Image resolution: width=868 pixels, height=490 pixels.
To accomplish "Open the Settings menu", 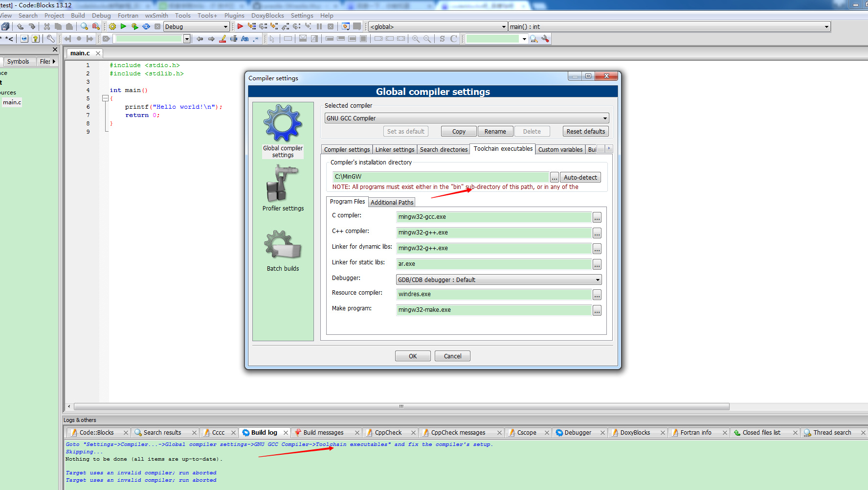I will (302, 15).
